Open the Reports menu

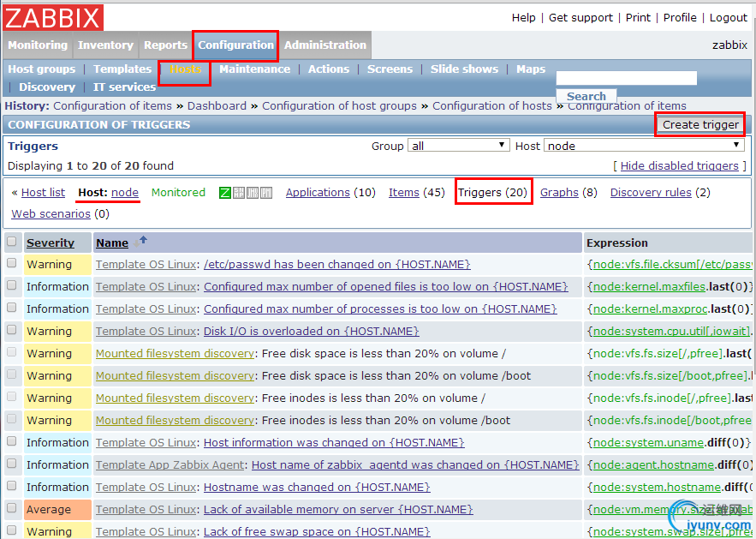click(165, 45)
